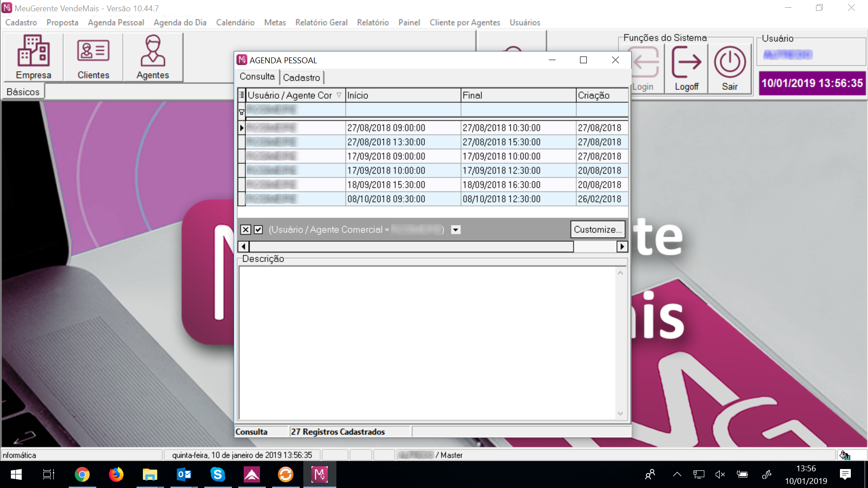Open the Relatório Geral menu

tap(321, 22)
